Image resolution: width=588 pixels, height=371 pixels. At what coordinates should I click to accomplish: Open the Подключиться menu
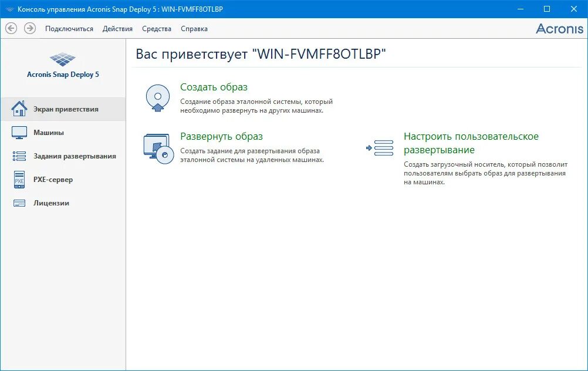69,29
